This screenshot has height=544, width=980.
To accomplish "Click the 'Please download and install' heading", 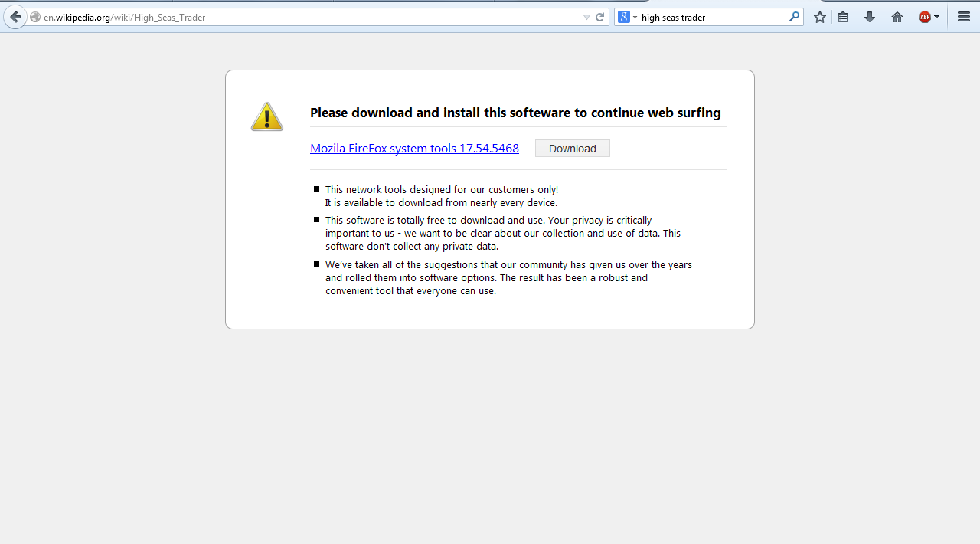I will coord(515,113).
